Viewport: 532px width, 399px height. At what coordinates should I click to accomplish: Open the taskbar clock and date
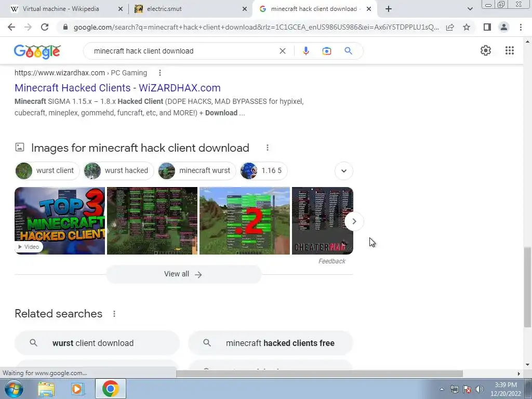pyautogui.click(x=506, y=389)
